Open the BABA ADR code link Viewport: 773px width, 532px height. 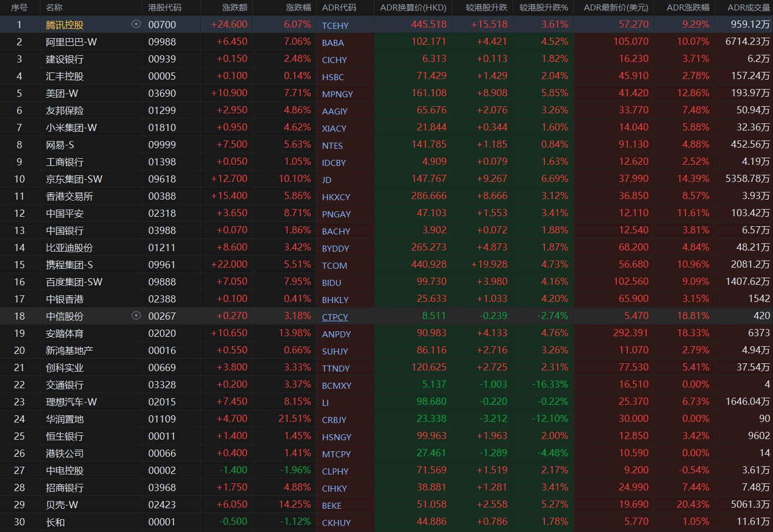333,43
